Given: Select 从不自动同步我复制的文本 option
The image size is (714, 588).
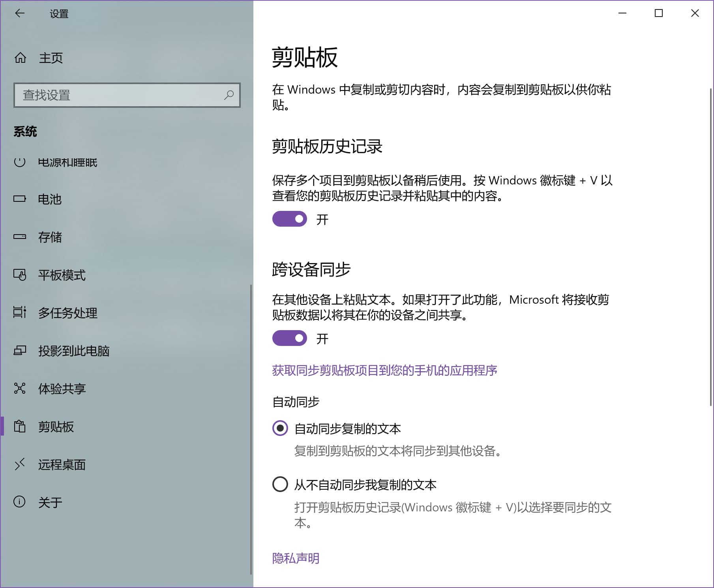Looking at the screenshot, I should pos(279,485).
